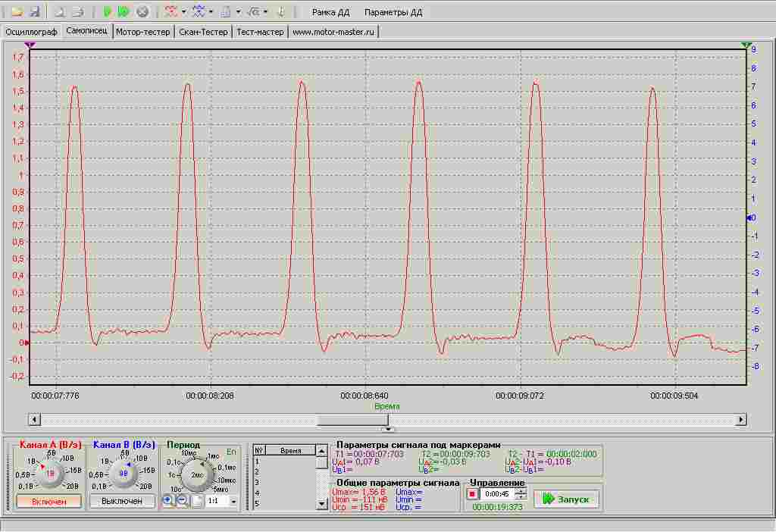Viewport: 776px width, 532px height.
Task: Click the square-root math toolbar icon
Action: 253,12
